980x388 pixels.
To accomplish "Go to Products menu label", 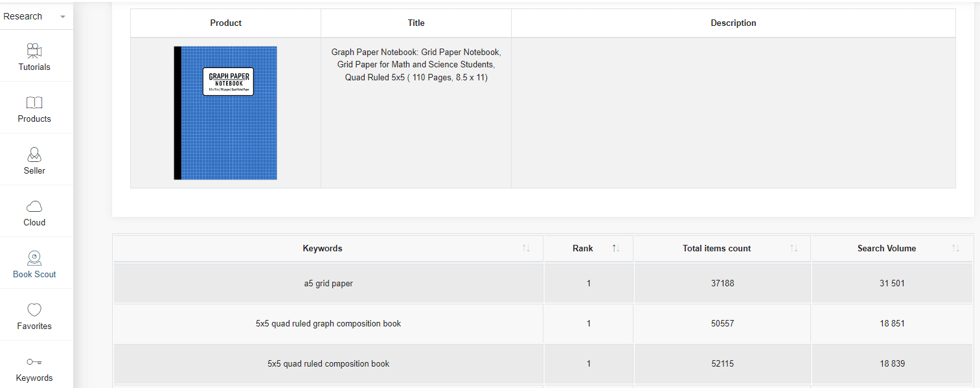I will click(34, 119).
